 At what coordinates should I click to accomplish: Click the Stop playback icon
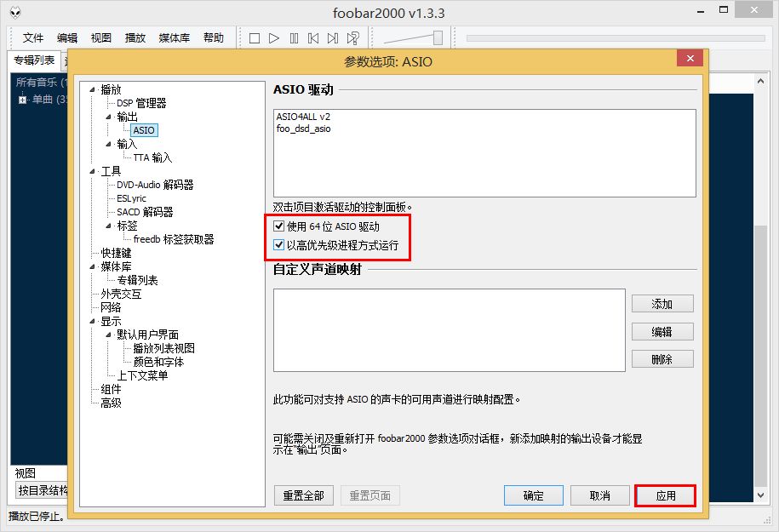[x=255, y=38]
